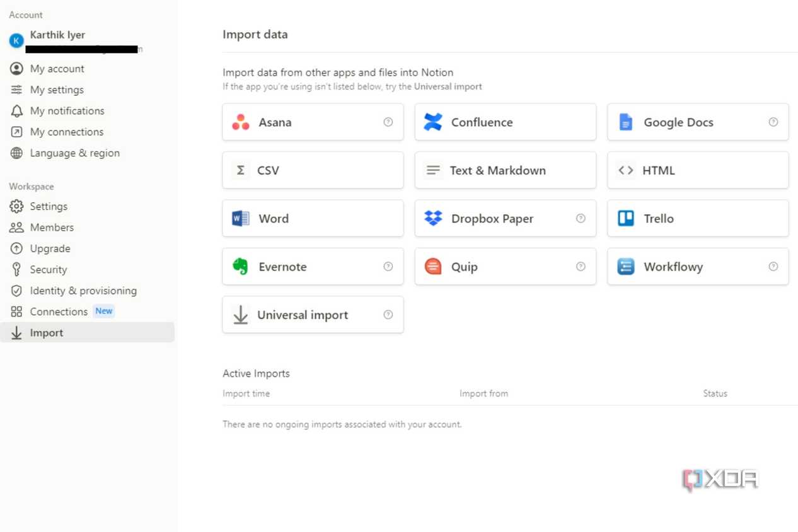Open My connections page
Screen dimensions: 798x532
coord(88,132)
